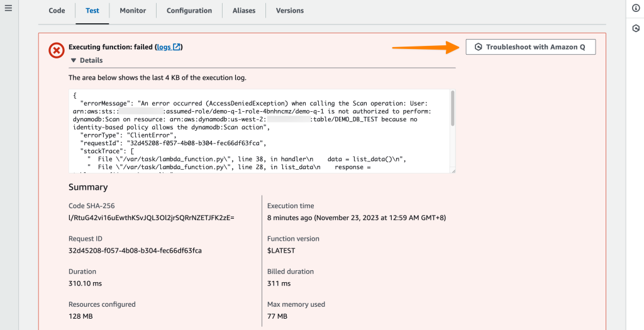Click the Max memory used label
Screen dimensions: 644x330
tap(296, 305)
